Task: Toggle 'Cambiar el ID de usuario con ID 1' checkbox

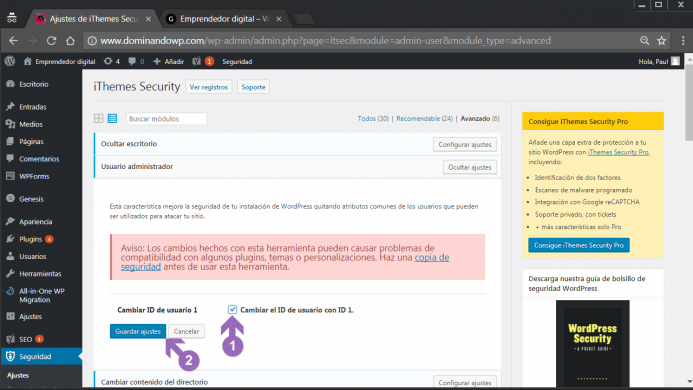Action: pyautogui.click(x=232, y=310)
